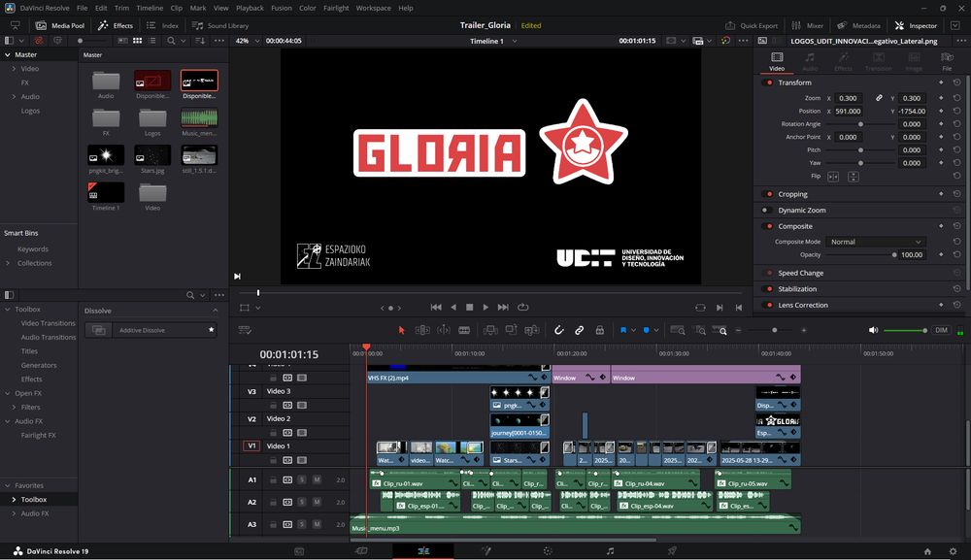Select the Blade Edit Mode tool
971x560 pixels.
464,330
